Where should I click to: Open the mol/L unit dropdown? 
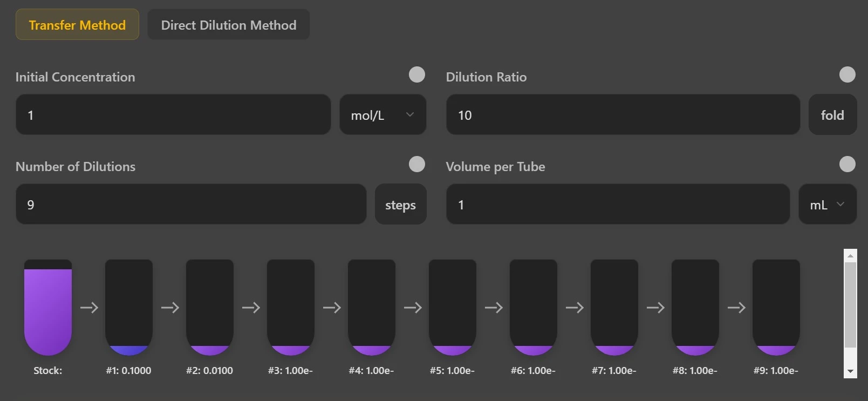pyautogui.click(x=382, y=114)
